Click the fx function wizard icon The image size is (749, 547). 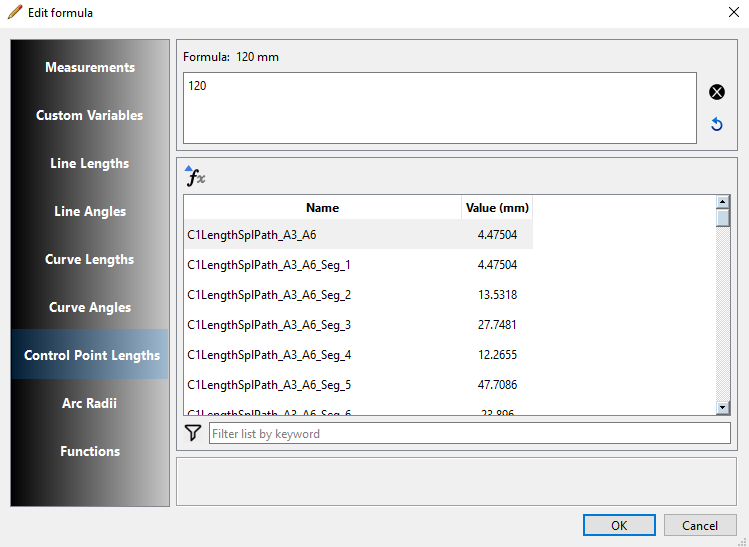195,177
